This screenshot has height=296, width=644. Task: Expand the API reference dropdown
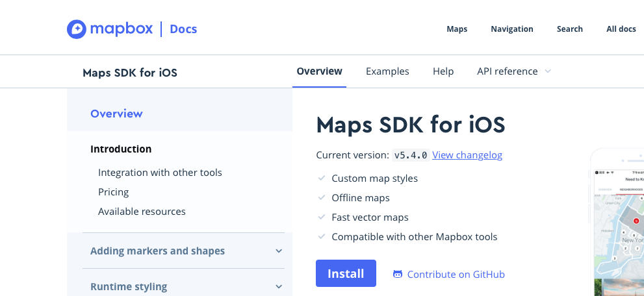pyautogui.click(x=513, y=71)
